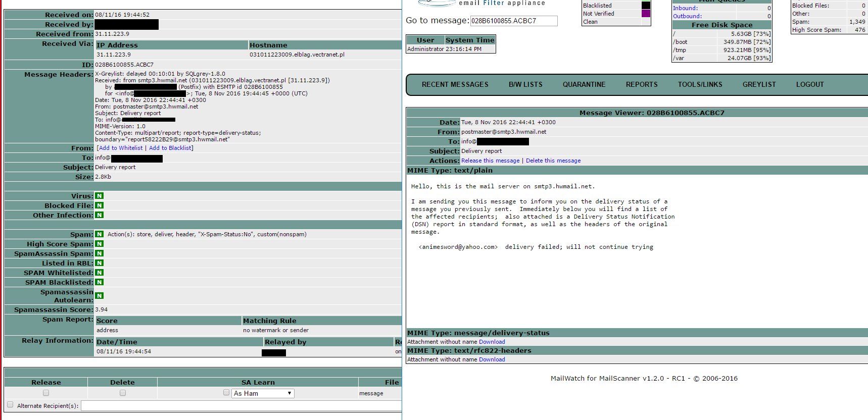The width and height of the screenshot is (868, 420).
Task: Click the Spam count 1,349
Action: 857,22
